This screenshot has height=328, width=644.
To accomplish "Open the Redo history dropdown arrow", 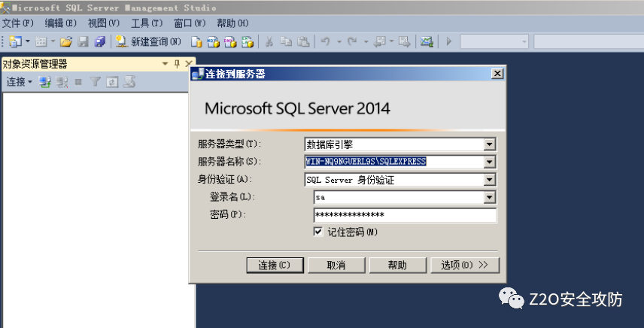I will click(366, 41).
